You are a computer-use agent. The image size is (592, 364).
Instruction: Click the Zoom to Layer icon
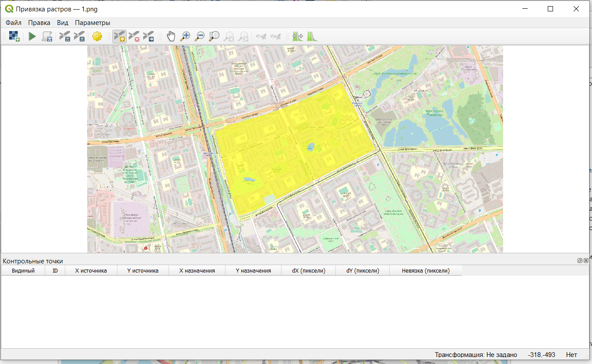pos(214,36)
